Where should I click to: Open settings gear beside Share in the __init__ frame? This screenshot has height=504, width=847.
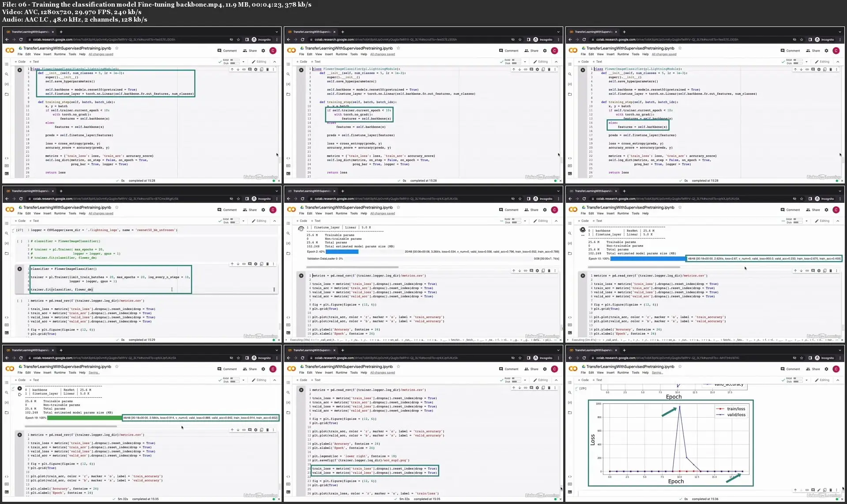[x=263, y=51]
